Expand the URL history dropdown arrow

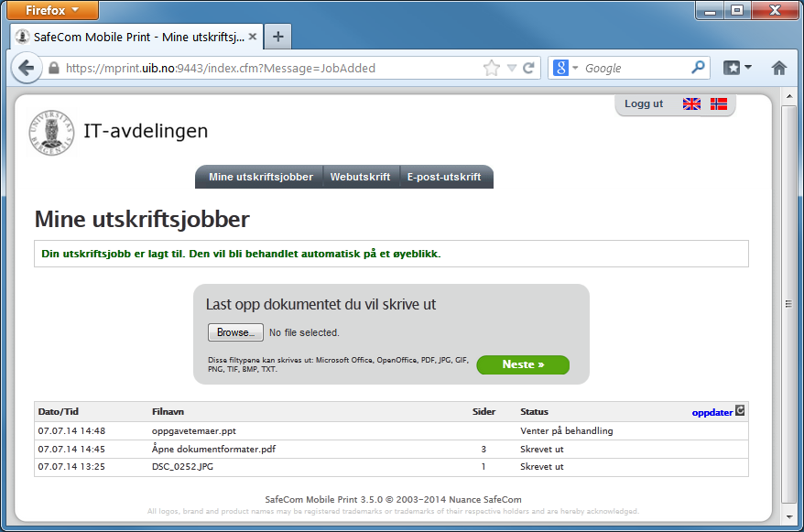[x=512, y=69]
